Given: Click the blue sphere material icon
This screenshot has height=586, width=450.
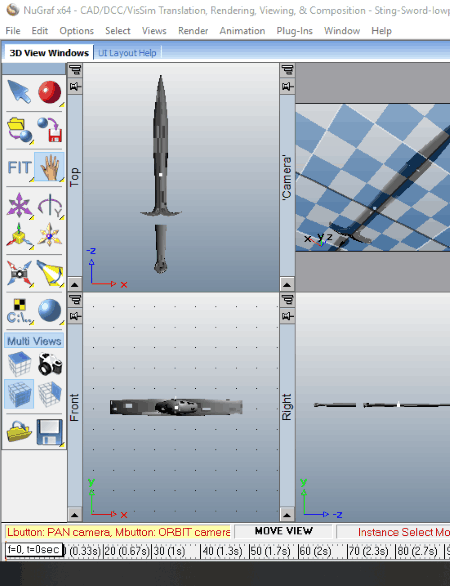Looking at the screenshot, I should [50, 311].
